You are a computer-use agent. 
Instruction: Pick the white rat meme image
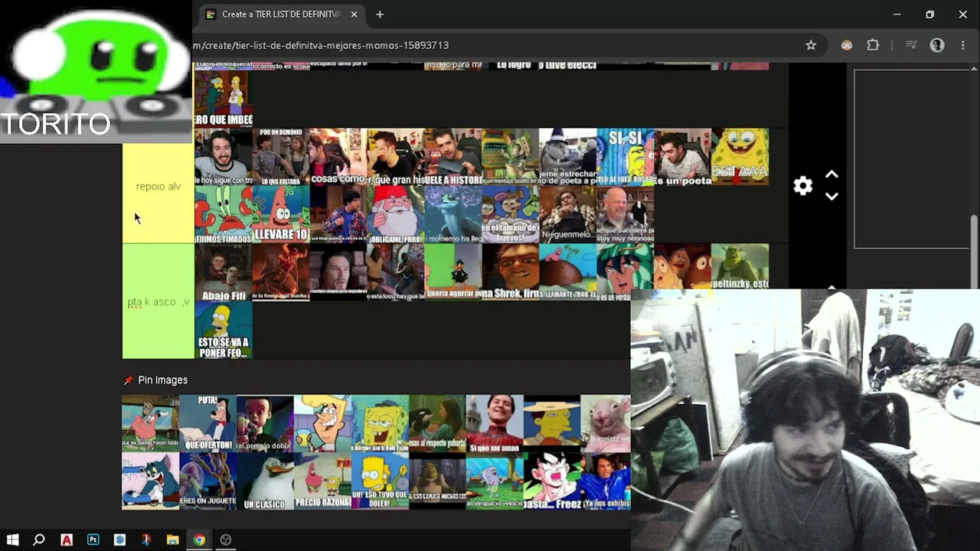(x=606, y=423)
